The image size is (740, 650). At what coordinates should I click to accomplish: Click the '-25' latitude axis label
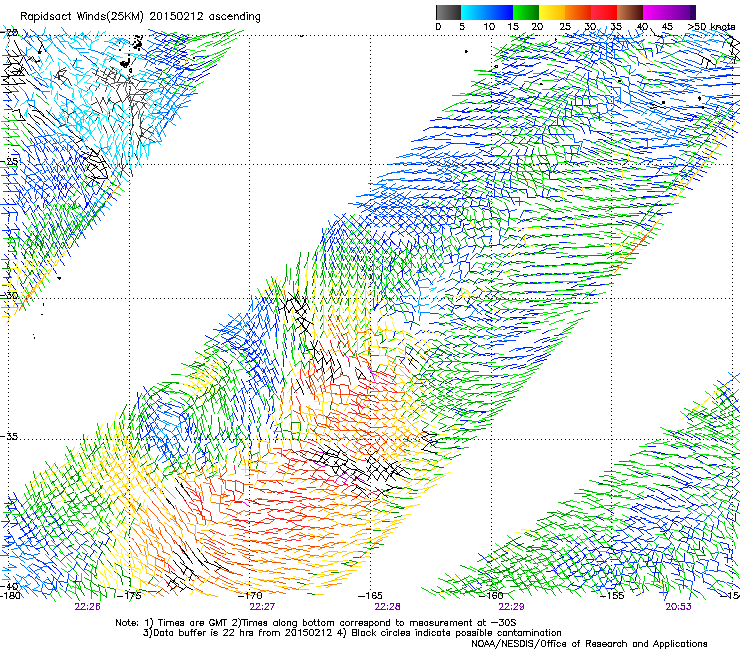click(x=9, y=161)
